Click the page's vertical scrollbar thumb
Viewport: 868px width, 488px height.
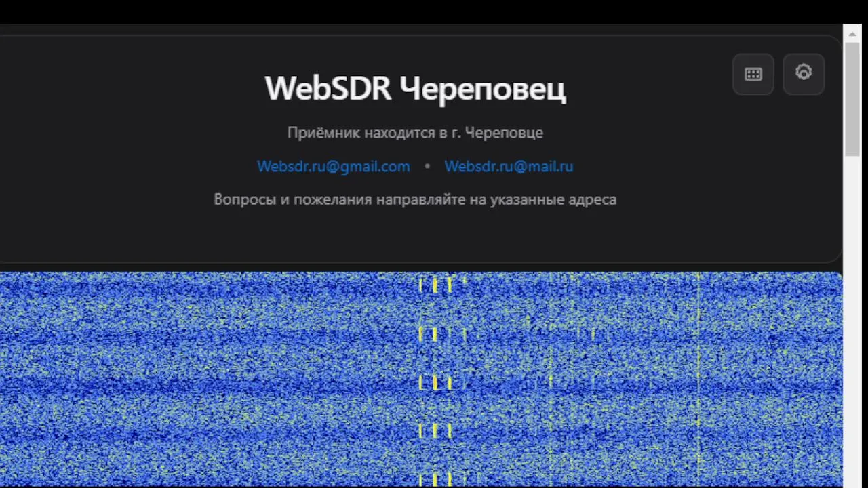point(852,98)
